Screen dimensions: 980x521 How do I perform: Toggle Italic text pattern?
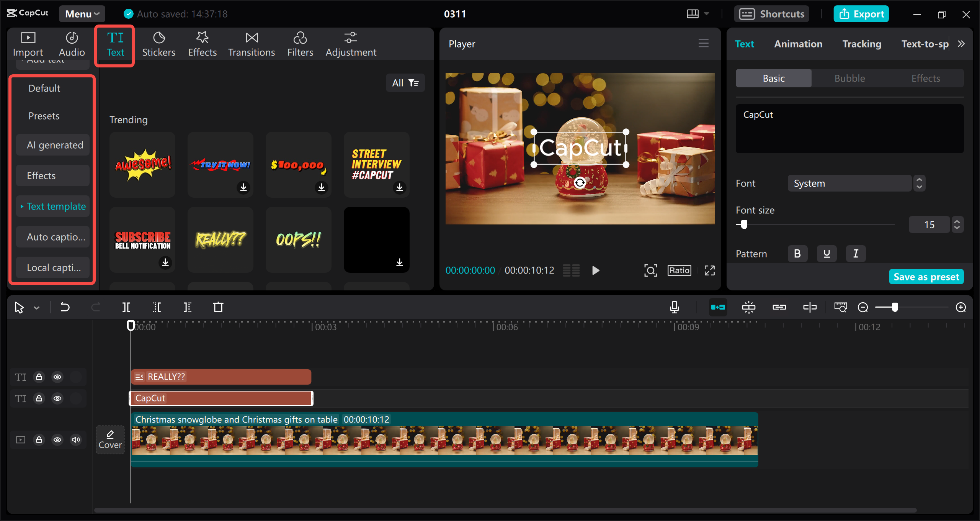856,254
